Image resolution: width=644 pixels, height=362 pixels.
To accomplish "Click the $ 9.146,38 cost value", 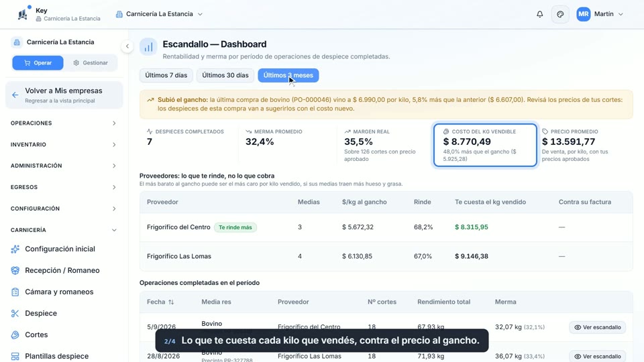I will click(x=472, y=256).
